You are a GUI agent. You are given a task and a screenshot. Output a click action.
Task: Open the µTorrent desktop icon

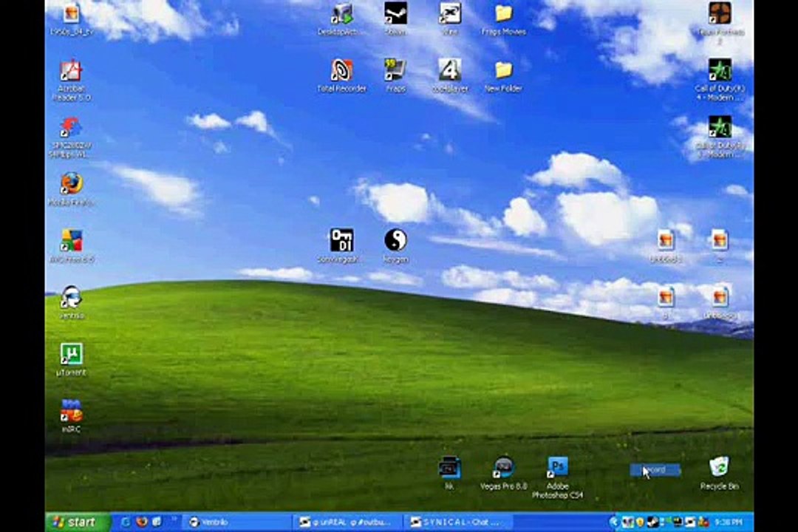[x=71, y=359]
